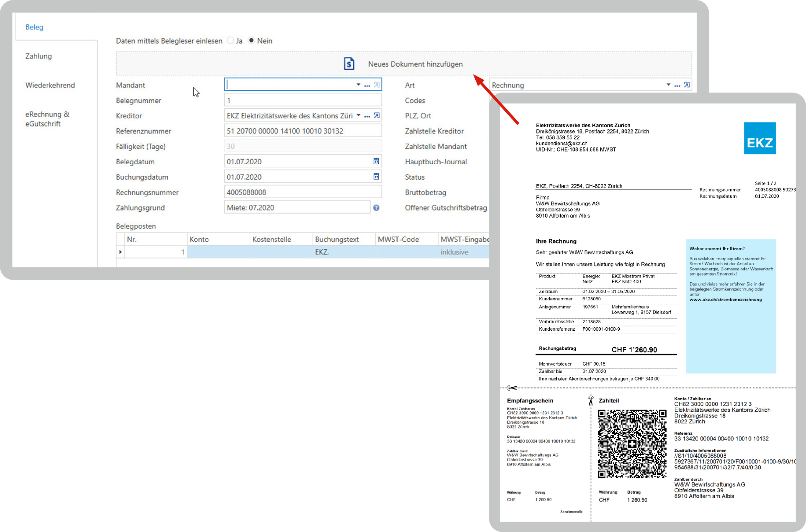
Task: Click the Rechnungsnummer field
Action: (x=303, y=192)
